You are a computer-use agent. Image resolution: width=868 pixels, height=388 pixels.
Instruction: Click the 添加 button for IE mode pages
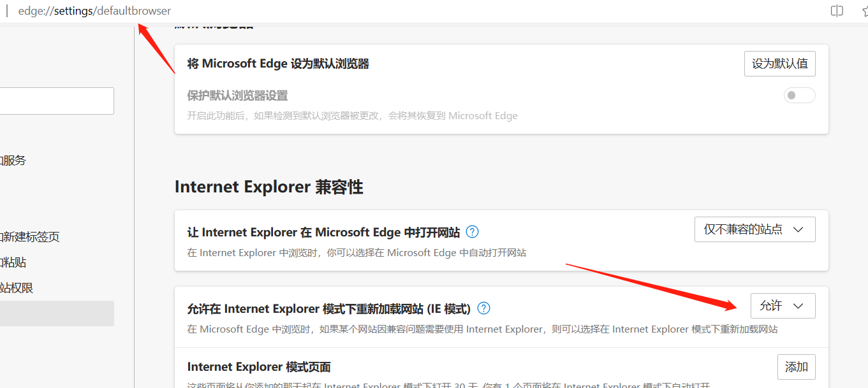pyautogui.click(x=796, y=367)
